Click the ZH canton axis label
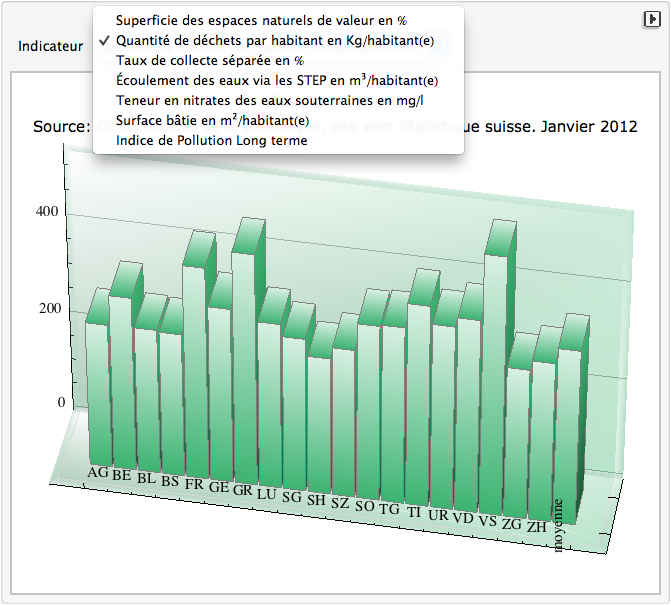 click(537, 526)
